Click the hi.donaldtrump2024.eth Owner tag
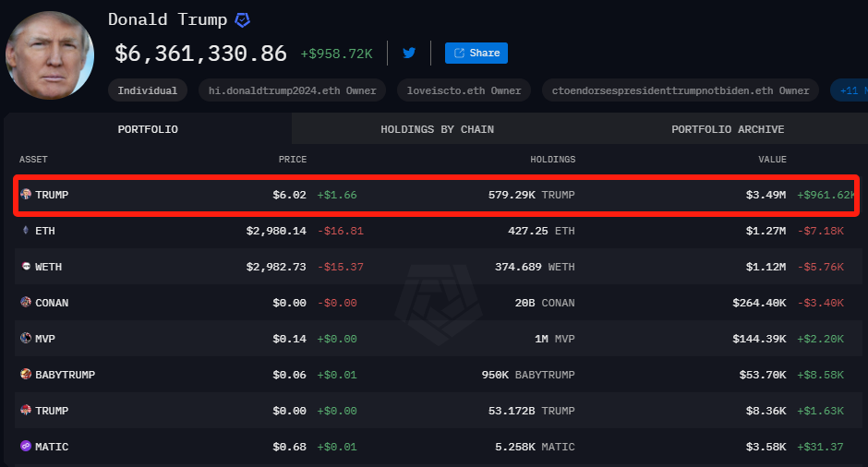868x467 pixels. tap(293, 90)
